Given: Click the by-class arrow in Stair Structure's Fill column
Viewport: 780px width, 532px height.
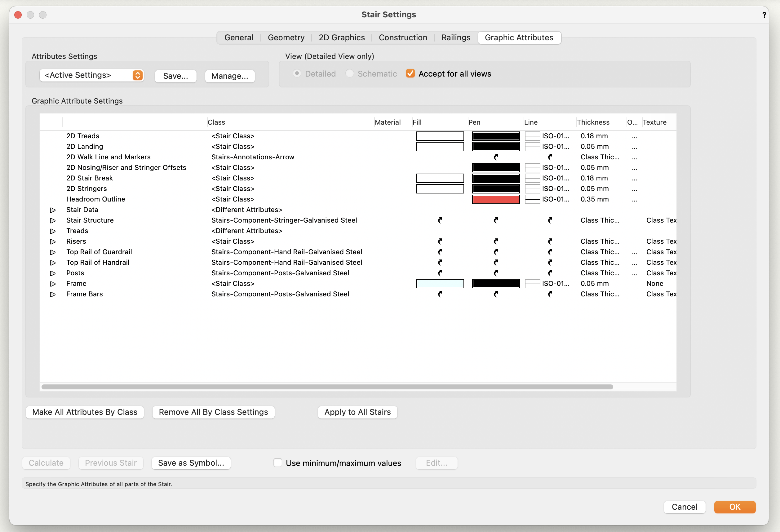Looking at the screenshot, I should [x=440, y=220].
